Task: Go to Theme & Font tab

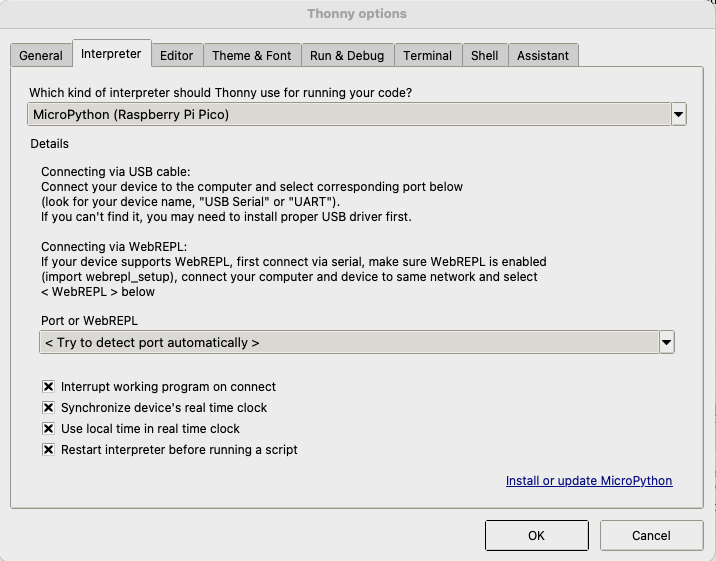Action: [x=252, y=56]
